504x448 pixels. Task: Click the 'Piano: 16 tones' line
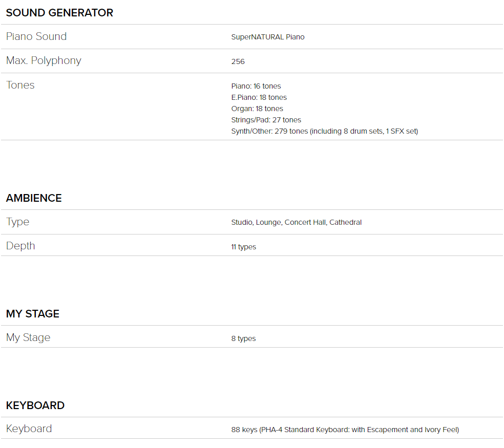pyautogui.click(x=256, y=86)
